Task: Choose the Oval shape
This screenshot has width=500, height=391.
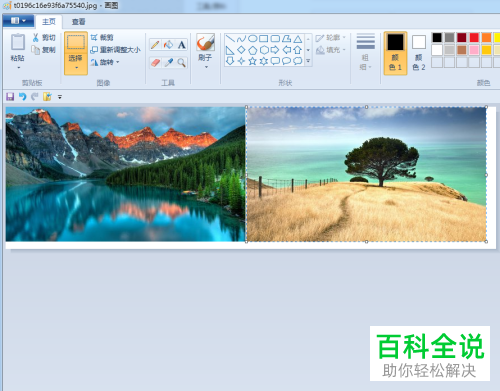Action: 253,39
